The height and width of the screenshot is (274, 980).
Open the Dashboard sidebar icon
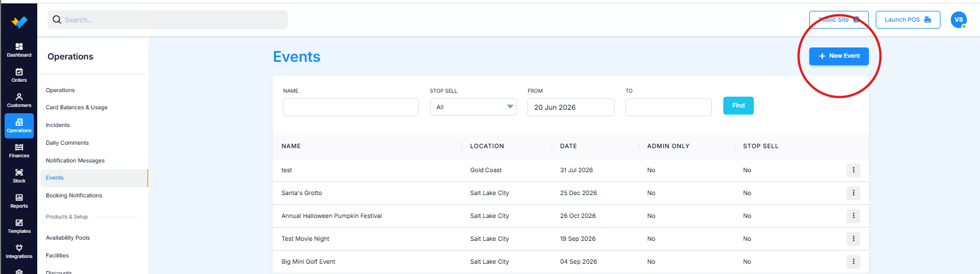pos(19,50)
